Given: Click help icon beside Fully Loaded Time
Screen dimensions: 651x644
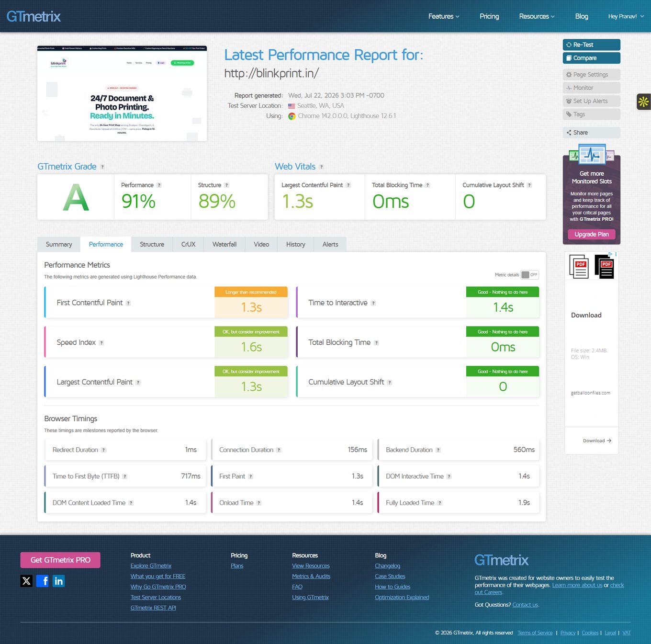Looking at the screenshot, I should pos(440,503).
